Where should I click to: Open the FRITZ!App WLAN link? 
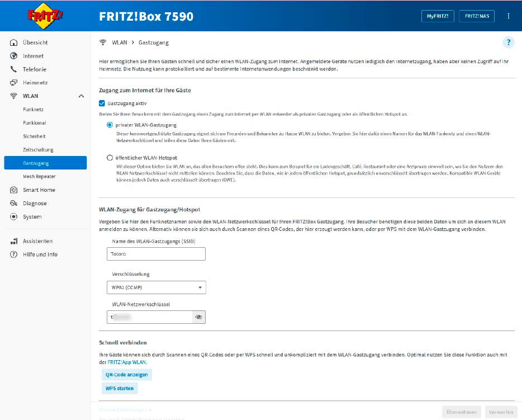click(127, 362)
